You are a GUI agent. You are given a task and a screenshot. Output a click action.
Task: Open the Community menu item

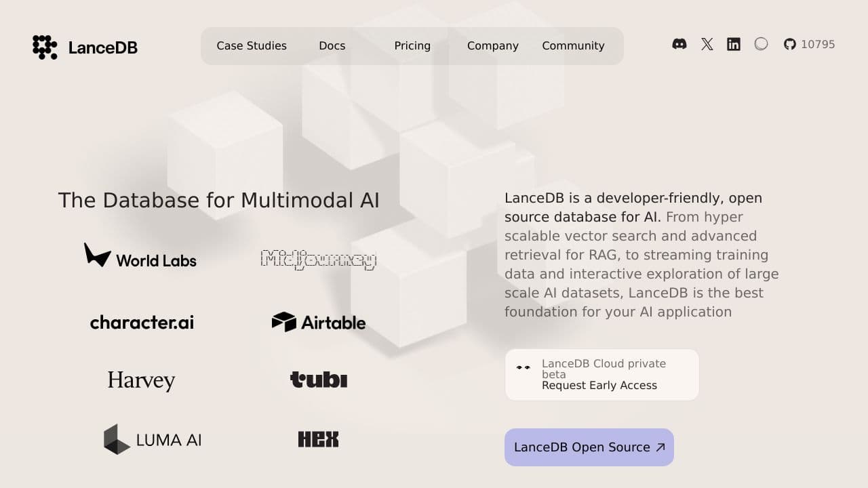573,46
